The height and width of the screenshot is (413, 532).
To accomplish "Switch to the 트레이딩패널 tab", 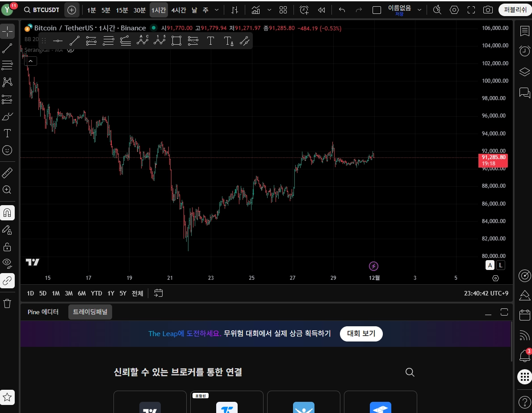I will pos(90,312).
